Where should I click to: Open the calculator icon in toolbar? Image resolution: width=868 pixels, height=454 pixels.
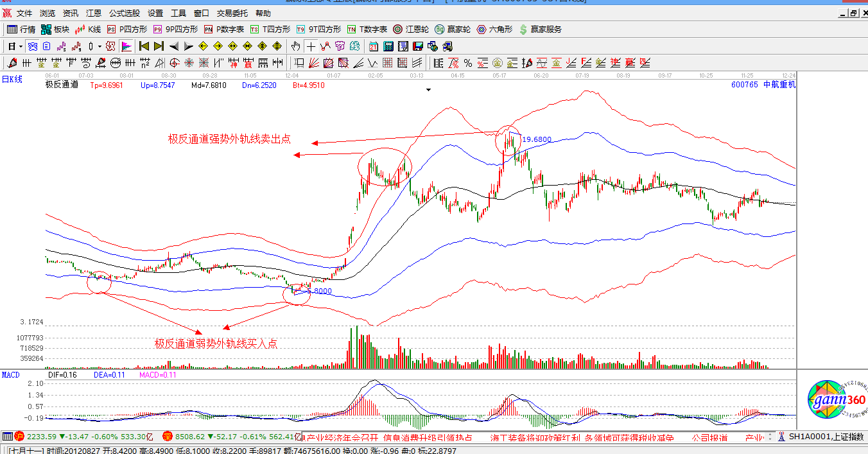(388, 46)
